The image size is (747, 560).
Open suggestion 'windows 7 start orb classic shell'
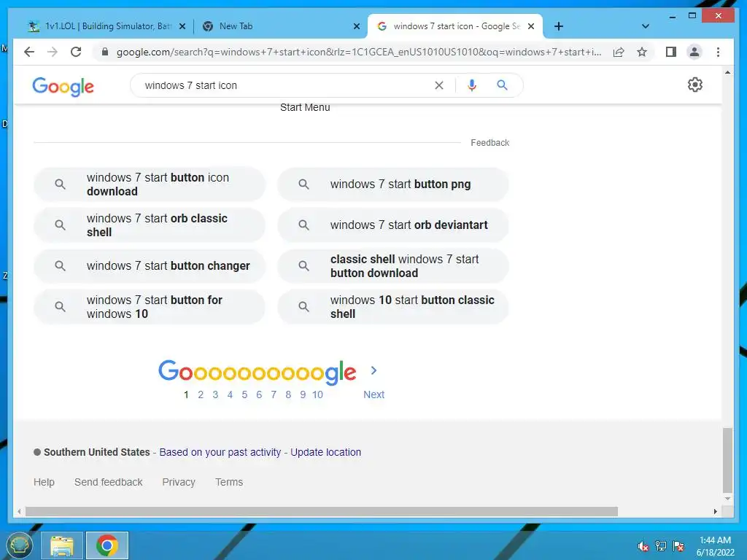tap(150, 225)
